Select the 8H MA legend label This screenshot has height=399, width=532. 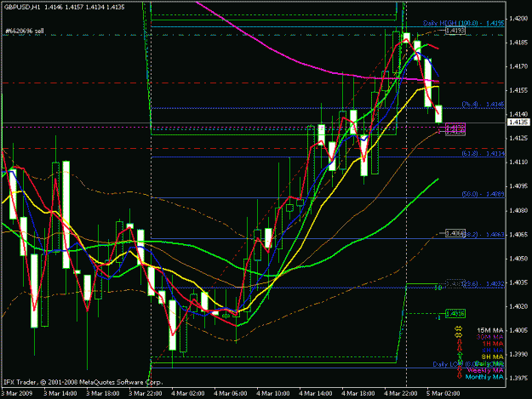click(x=493, y=356)
